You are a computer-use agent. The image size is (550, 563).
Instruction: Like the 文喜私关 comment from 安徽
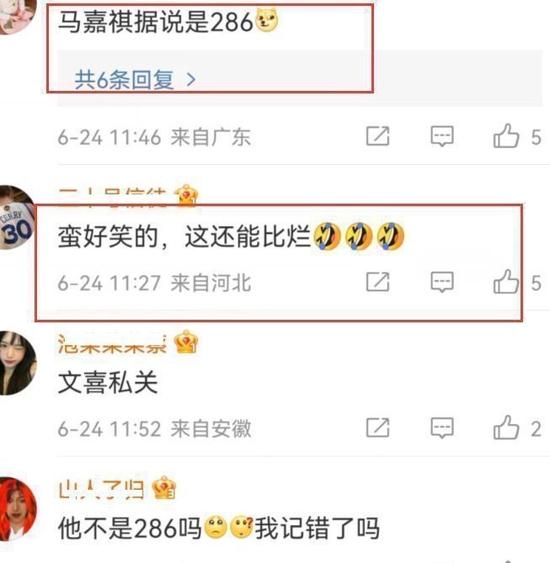point(506,428)
